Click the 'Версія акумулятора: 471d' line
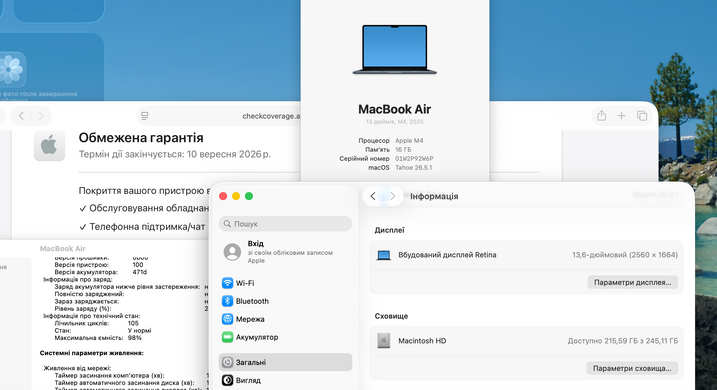The width and height of the screenshot is (717, 390). coord(101,272)
